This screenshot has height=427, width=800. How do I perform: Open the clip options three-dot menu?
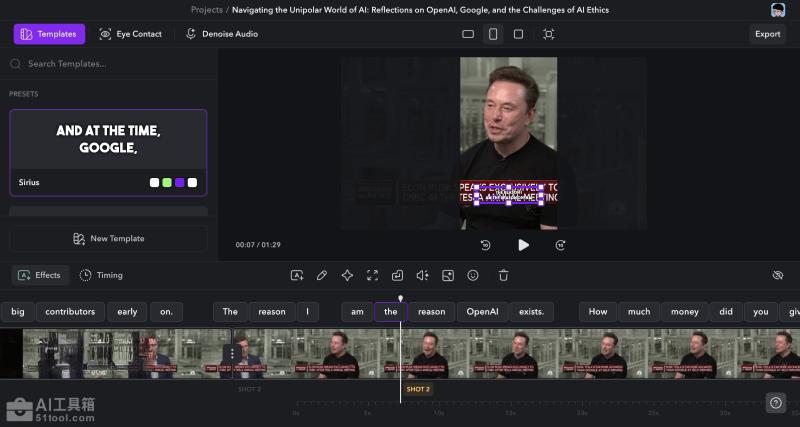[x=232, y=353]
